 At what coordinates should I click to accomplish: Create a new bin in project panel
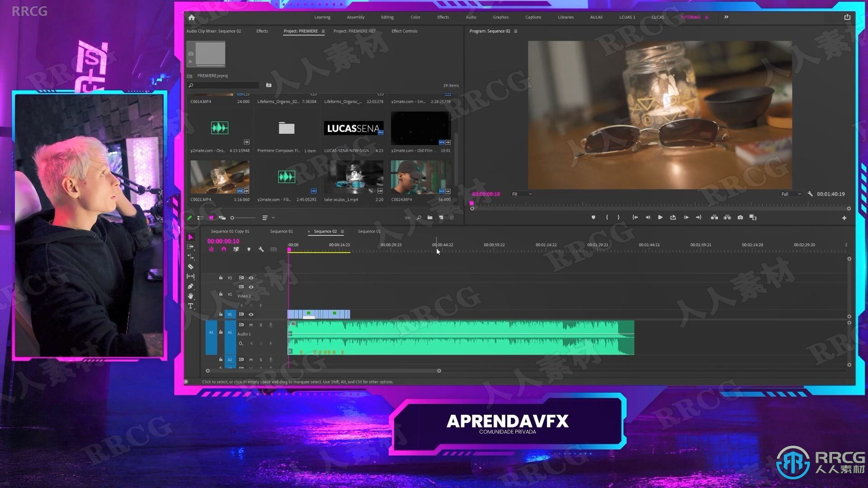pos(430,218)
